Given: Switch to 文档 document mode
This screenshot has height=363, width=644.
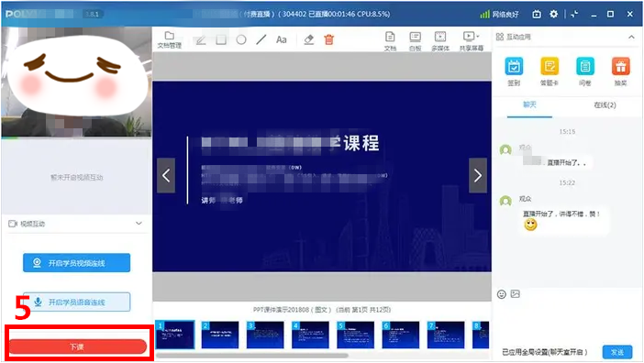Looking at the screenshot, I should click(390, 41).
